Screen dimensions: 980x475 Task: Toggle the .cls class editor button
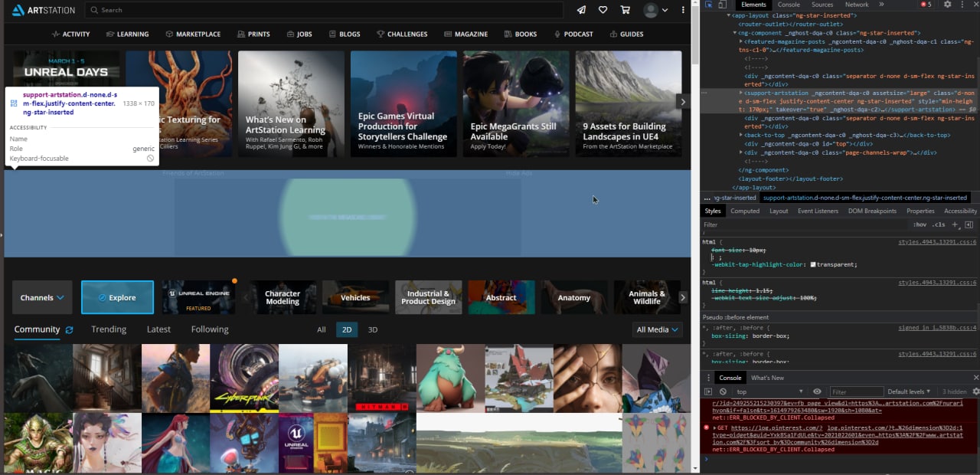tap(939, 224)
